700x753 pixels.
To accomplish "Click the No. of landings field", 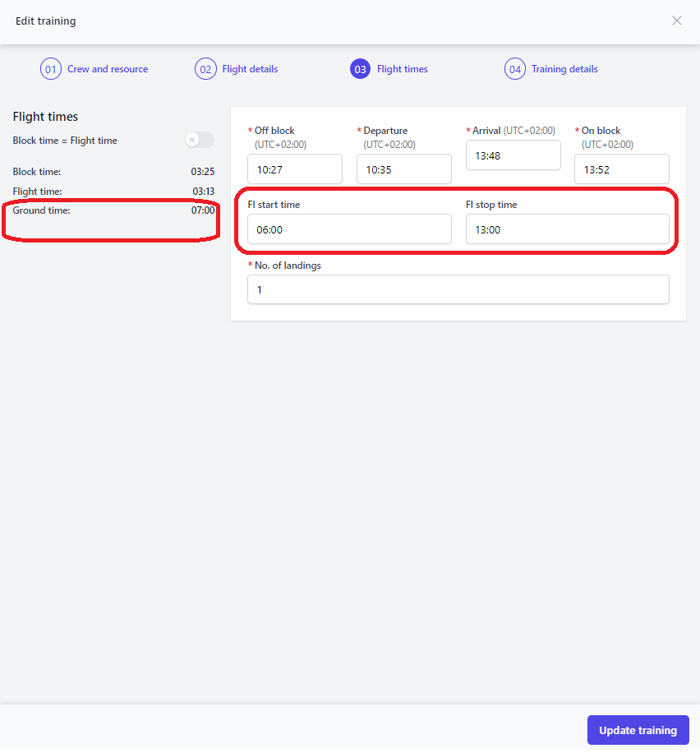I will click(458, 289).
